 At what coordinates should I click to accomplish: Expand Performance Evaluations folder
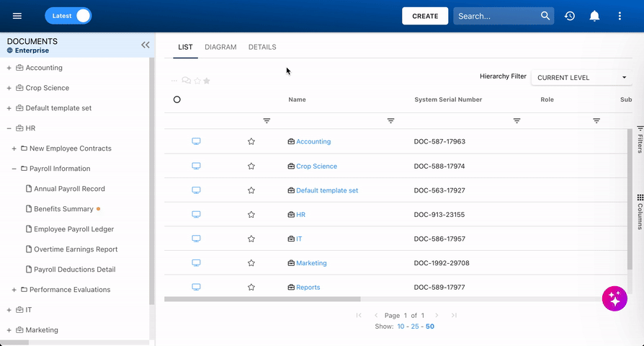(x=14, y=290)
